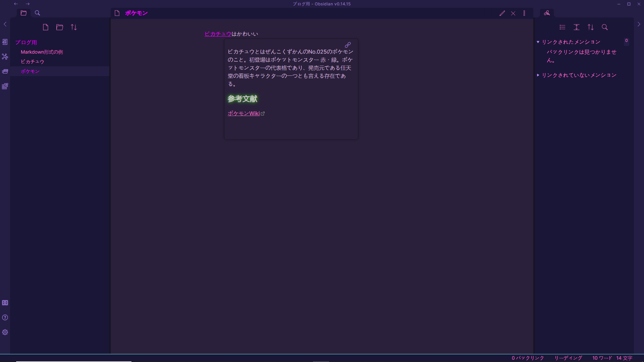This screenshot has height=362, width=644.
Task: Switch to edit mode with pencil icon
Action: 502,13
